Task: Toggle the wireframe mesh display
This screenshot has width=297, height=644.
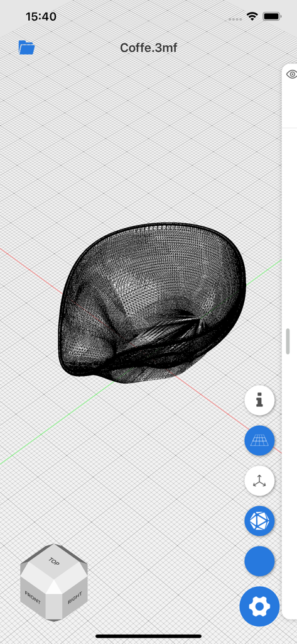Action: coord(259,521)
